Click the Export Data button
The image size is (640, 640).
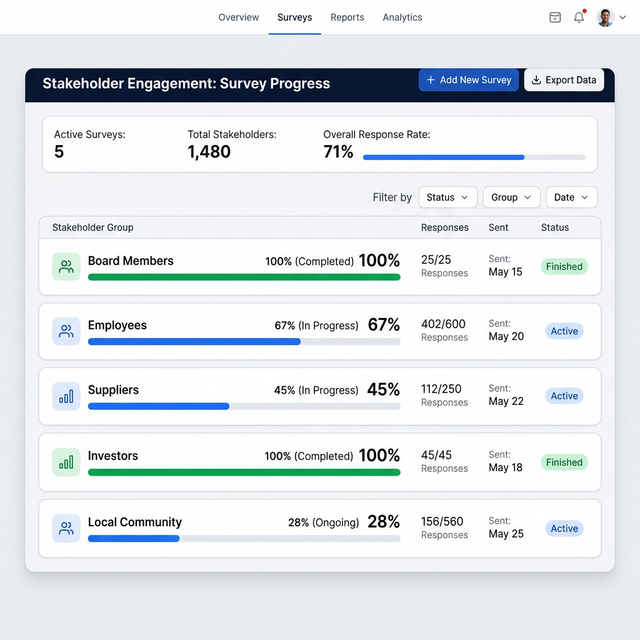click(x=564, y=80)
